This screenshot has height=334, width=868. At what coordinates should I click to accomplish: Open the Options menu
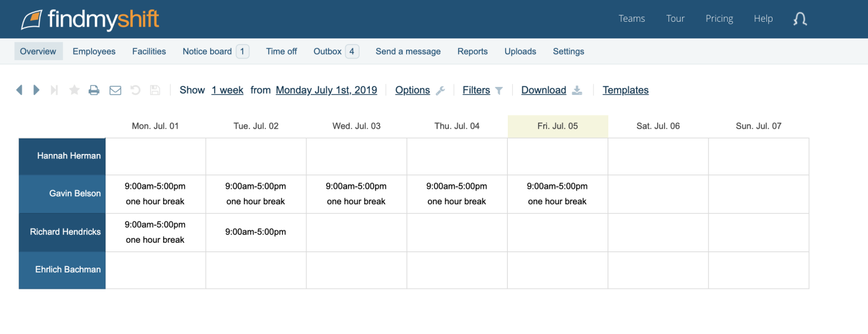pyautogui.click(x=420, y=90)
